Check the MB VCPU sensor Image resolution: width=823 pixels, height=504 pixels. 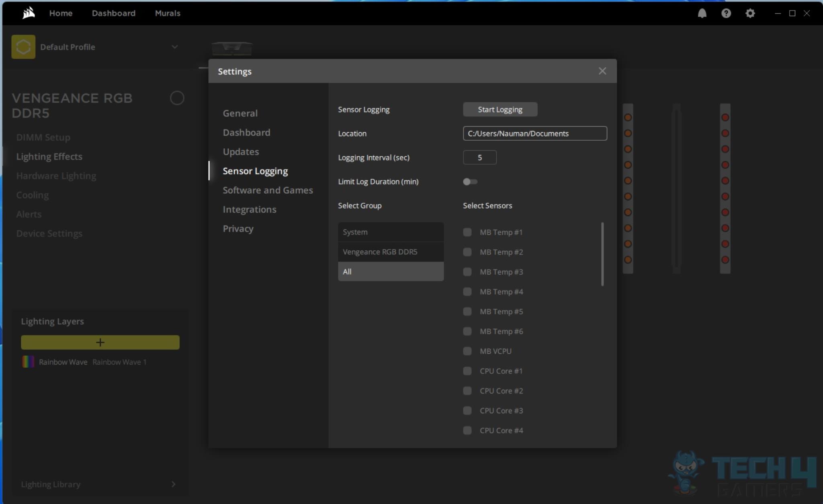click(467, 351)
